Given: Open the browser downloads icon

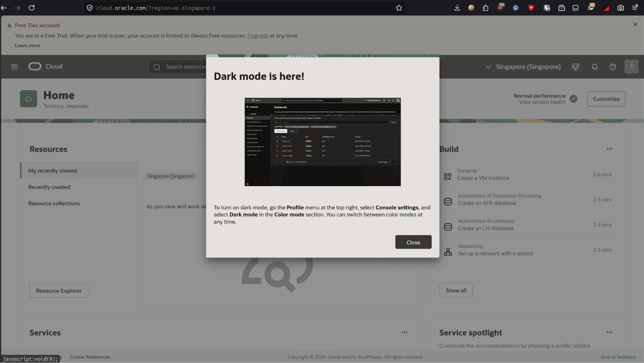Looking at the screenshot, I should [x=457, y=8].
